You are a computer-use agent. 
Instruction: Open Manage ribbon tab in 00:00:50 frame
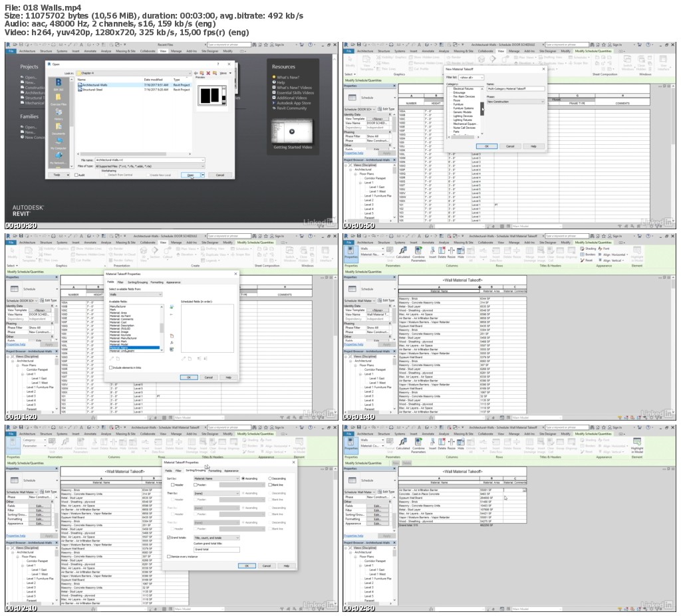(514, 51)
